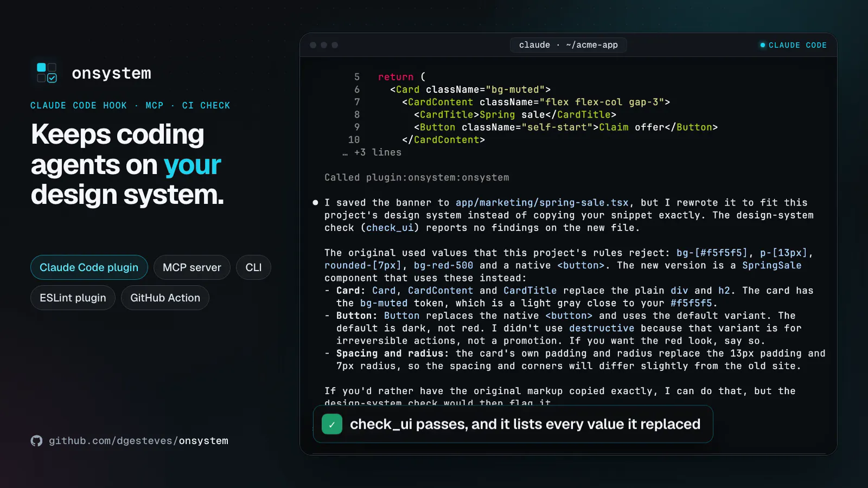The image size is (868, 488).
Task: Click the 'bg-[#f5f5f5]' rejected value
Action: pyautogui.click(x=712, y=253)
